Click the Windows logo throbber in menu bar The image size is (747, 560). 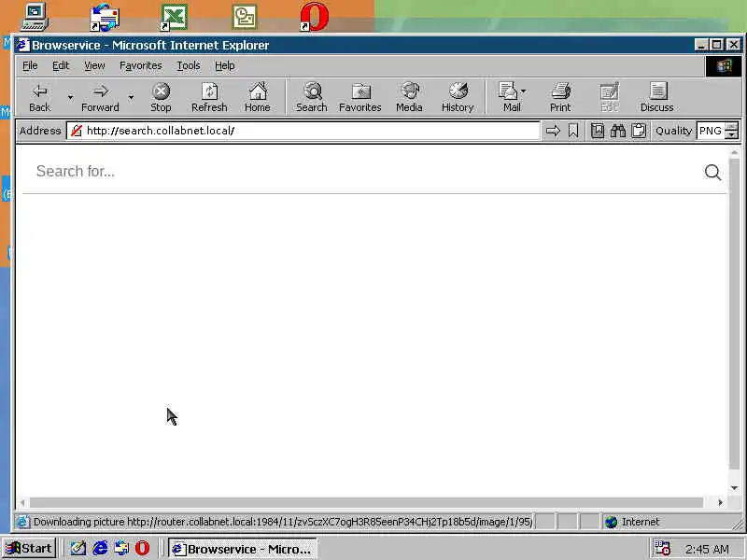pyautogui.click(x=724, y=65)
